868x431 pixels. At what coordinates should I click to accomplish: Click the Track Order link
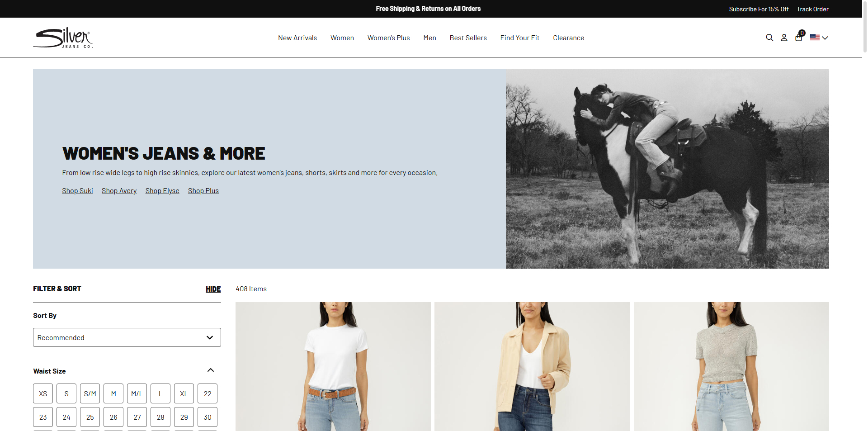pos(812,9)
